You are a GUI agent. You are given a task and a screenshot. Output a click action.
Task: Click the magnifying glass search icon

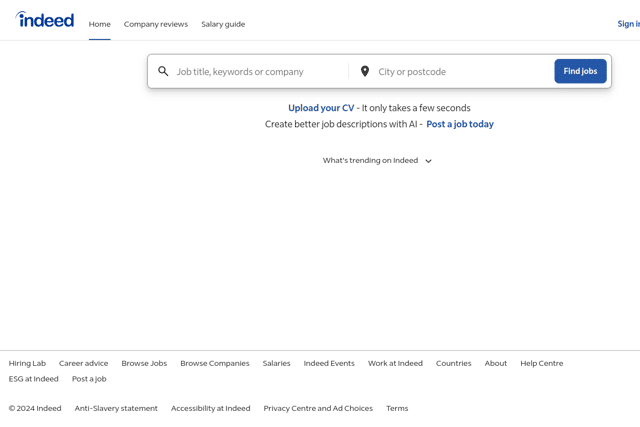[163, 71]
